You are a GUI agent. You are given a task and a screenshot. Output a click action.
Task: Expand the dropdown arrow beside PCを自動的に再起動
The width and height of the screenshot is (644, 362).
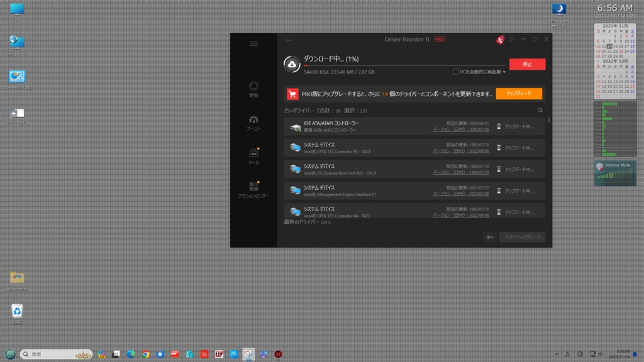(x=504, y=72)
